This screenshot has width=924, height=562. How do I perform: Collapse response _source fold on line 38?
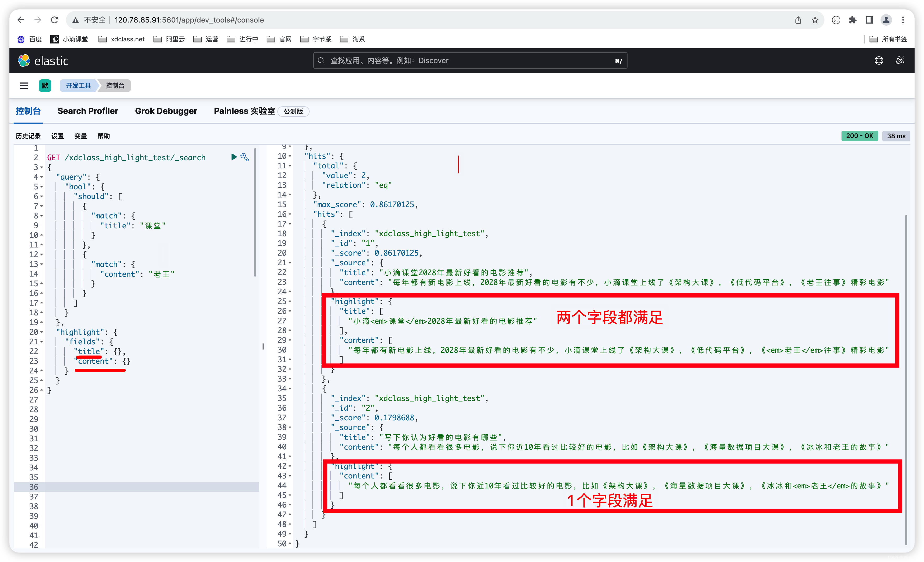tap(290, 427)
